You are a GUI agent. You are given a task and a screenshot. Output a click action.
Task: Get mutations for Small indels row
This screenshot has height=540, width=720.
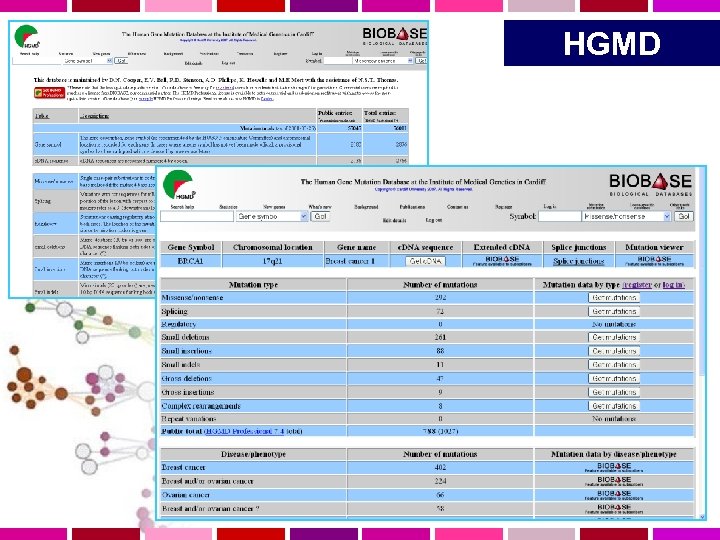click(x=614, y=365)
